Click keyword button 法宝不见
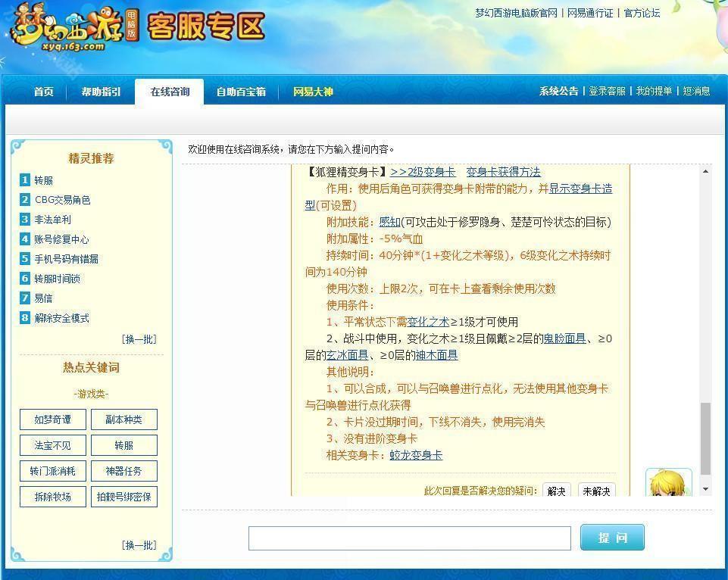This screenshot has height=580, width=728. (53, 445)
